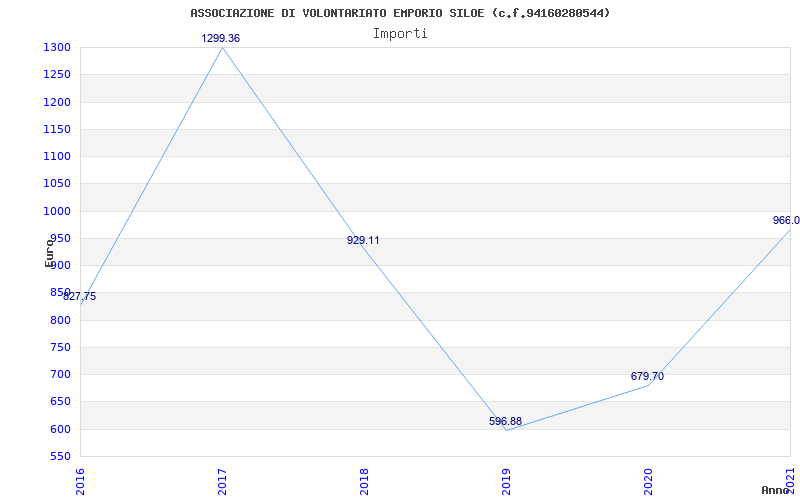The width and height of the screenshot is (800, 500).
Task: Select the 679.70 data label
Action: coord(647,377)
